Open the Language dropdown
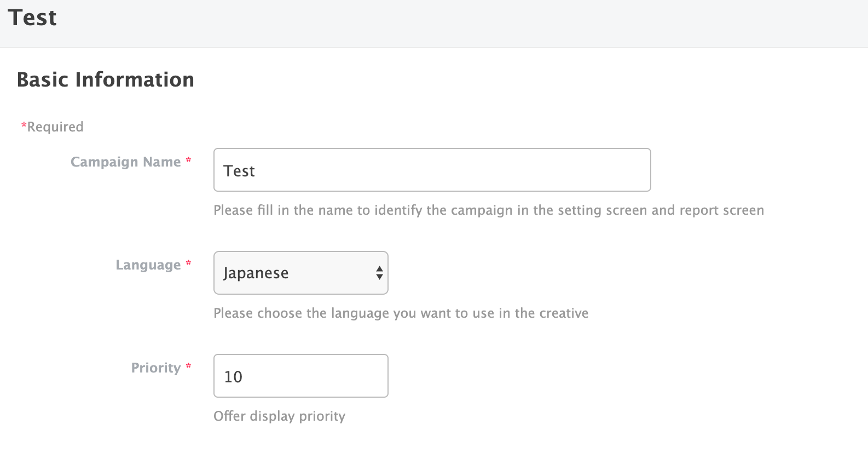The width and height of the screenshot is (868, 470). (x=300, y=273)
